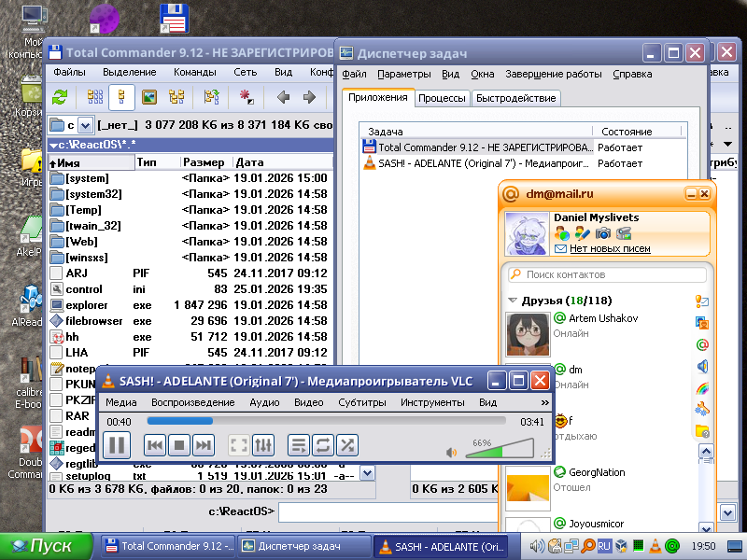Open VLC extended settings equalizer button

(x=263, y=445)
